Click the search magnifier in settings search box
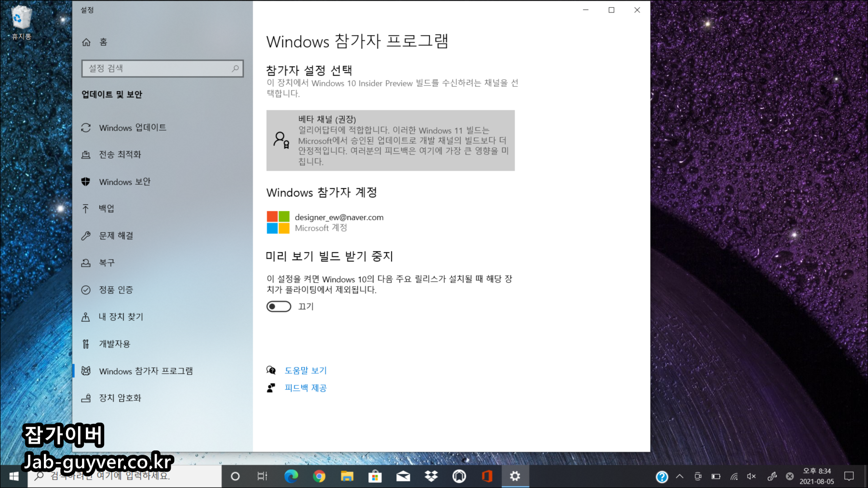Image resolution: width=868 pixels, height=488 pixels. click(235, 68)
